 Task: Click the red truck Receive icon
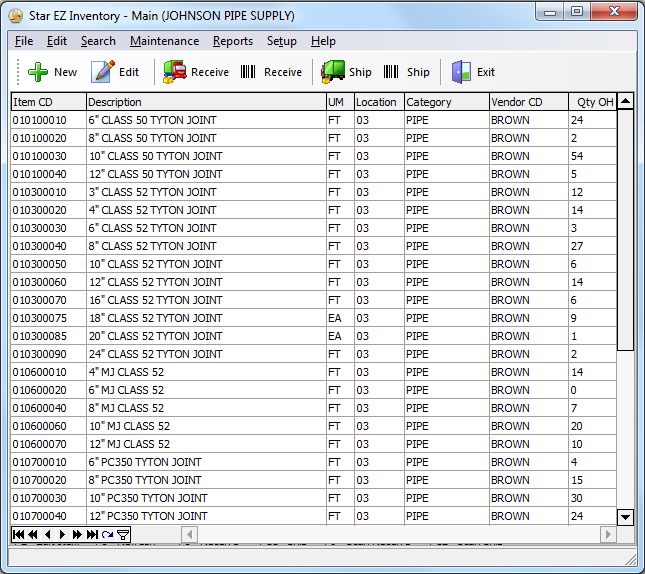pos(175,72)
